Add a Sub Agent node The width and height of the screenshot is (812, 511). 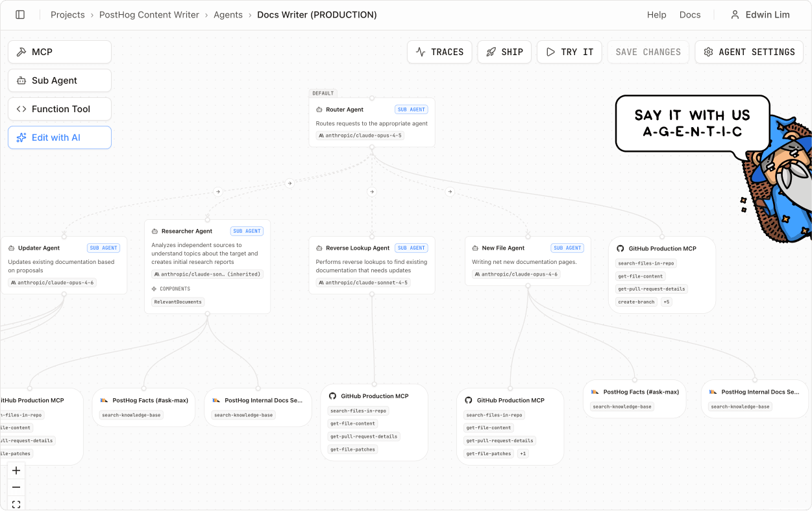pos(60,80)
